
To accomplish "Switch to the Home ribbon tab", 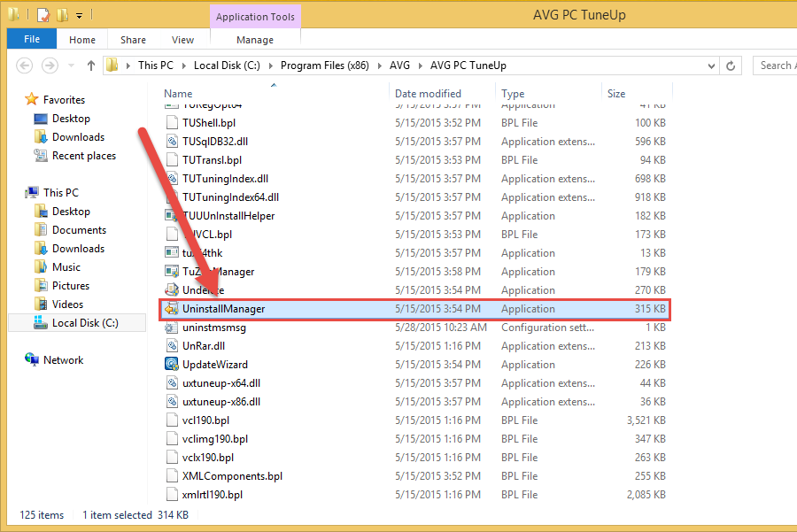I will (82, 40).
